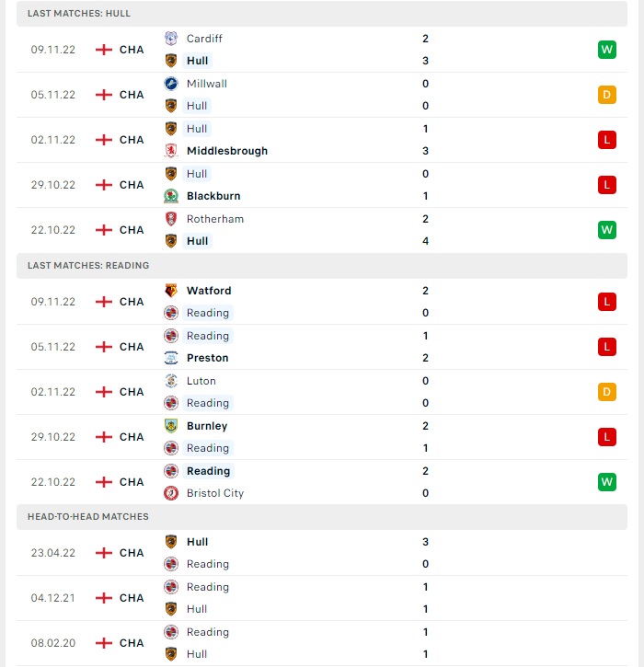
Task: Open the Blackburn team link
Action: point(213,196)
